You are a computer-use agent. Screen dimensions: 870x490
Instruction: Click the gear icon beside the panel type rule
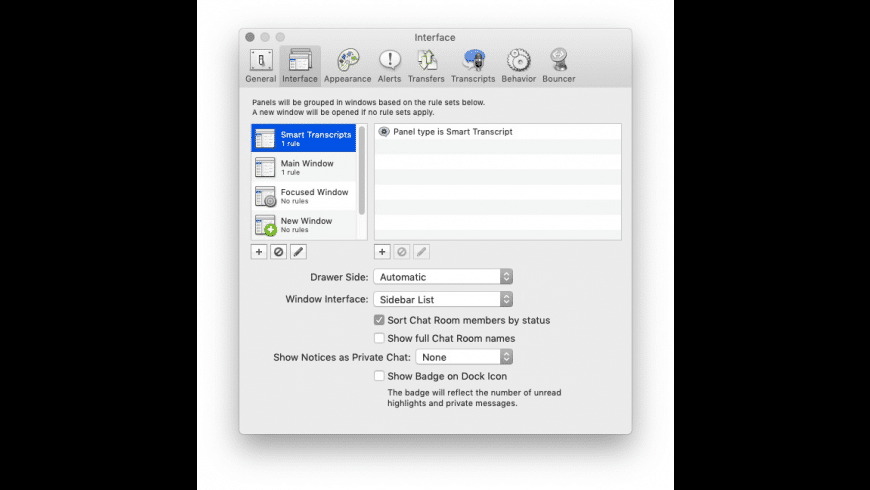(x=383, y=132)
